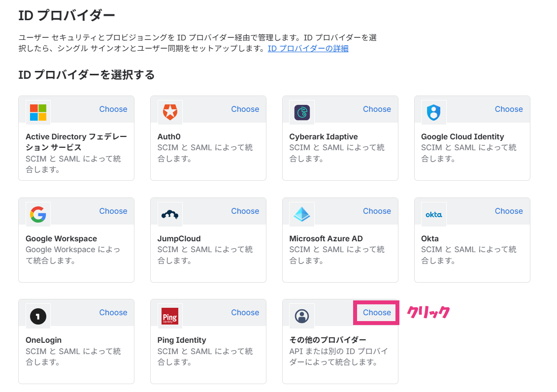The width and height of the screenshot is (557, 392).
Task: Click the API または別の ID プロバイダー description
Action: point(338,357)
